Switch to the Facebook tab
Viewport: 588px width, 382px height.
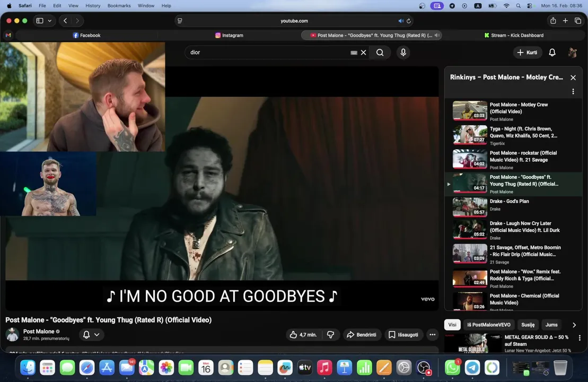click(86, 35)
